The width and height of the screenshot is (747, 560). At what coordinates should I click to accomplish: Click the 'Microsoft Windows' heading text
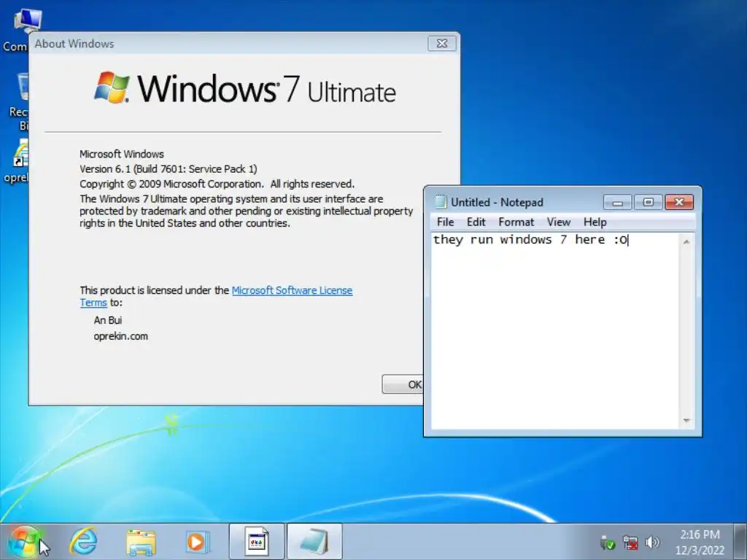click(122, 155)
